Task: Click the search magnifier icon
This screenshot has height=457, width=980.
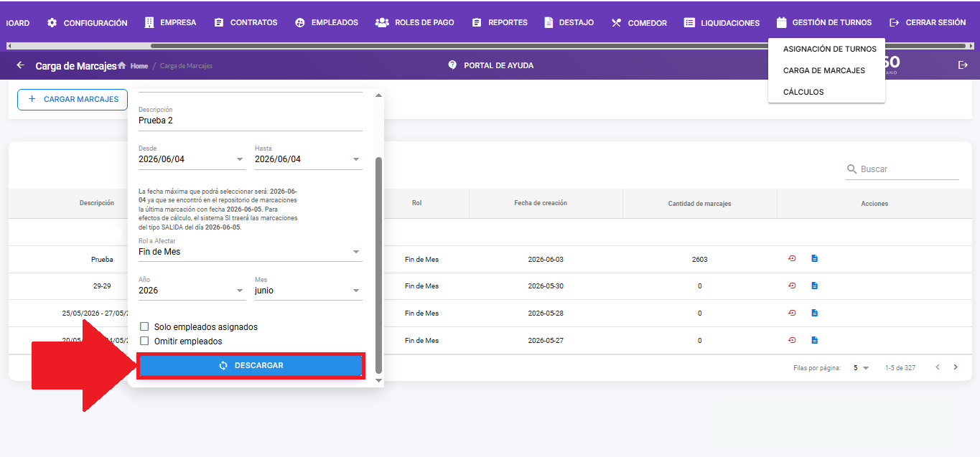Action: pyautogui.click(x=852, y=169)
